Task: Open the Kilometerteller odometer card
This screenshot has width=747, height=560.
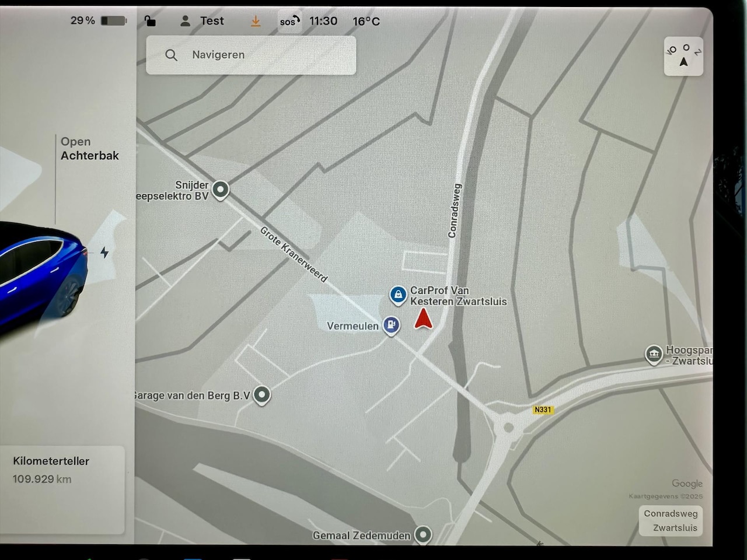Action: coord(62,489)
